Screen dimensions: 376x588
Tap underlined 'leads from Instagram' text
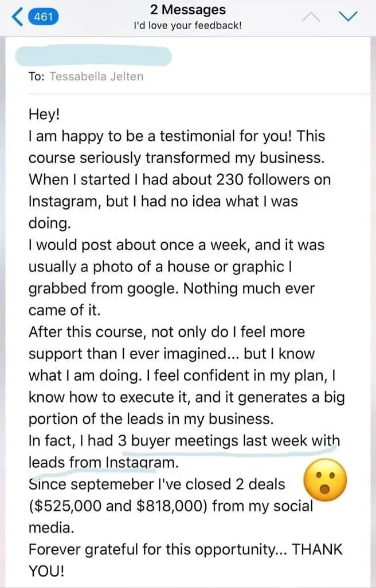tap(104, 463)
